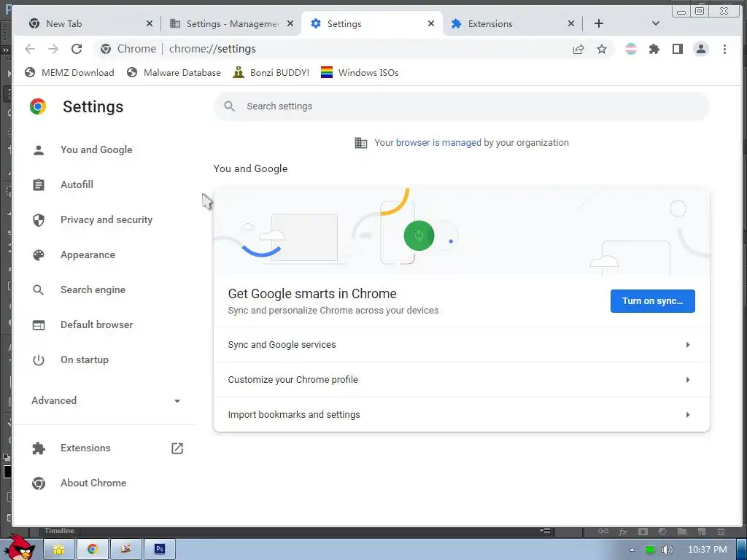Close the Extensions tab
747x560 pixels.
[571, 23]
